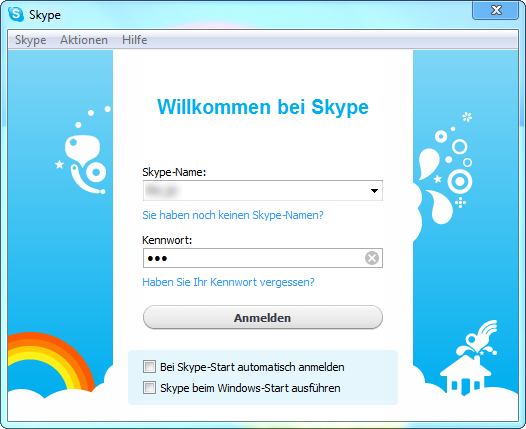Enable Bei Skype-Start automatisch anmelden checkbox
The height and width of the screenshot is (429, 526).
[149, 367]
